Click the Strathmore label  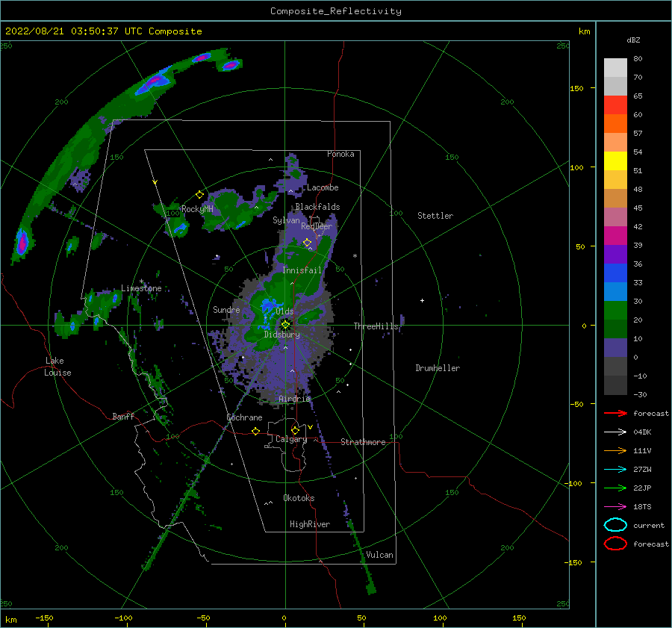click(363, 442)
